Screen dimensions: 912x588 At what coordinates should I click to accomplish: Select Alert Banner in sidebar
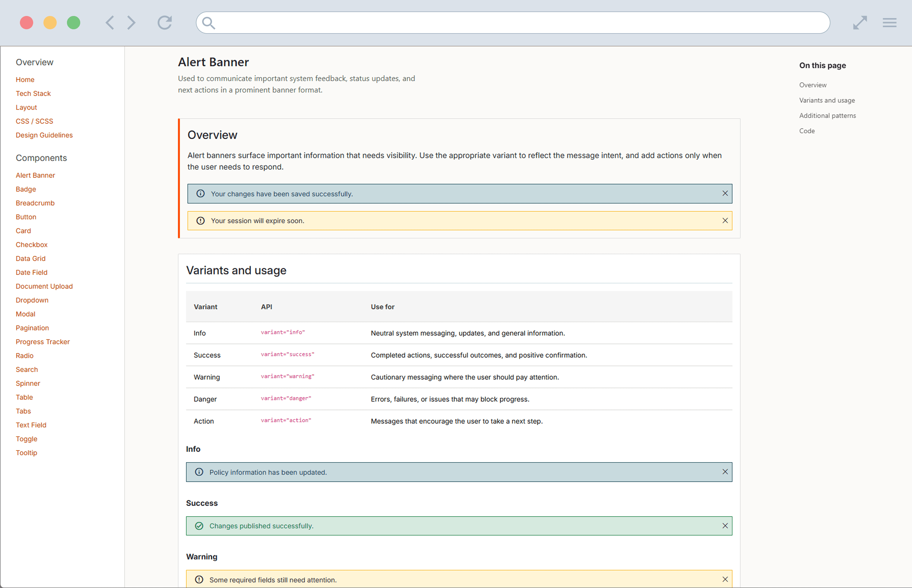point(35,175)
